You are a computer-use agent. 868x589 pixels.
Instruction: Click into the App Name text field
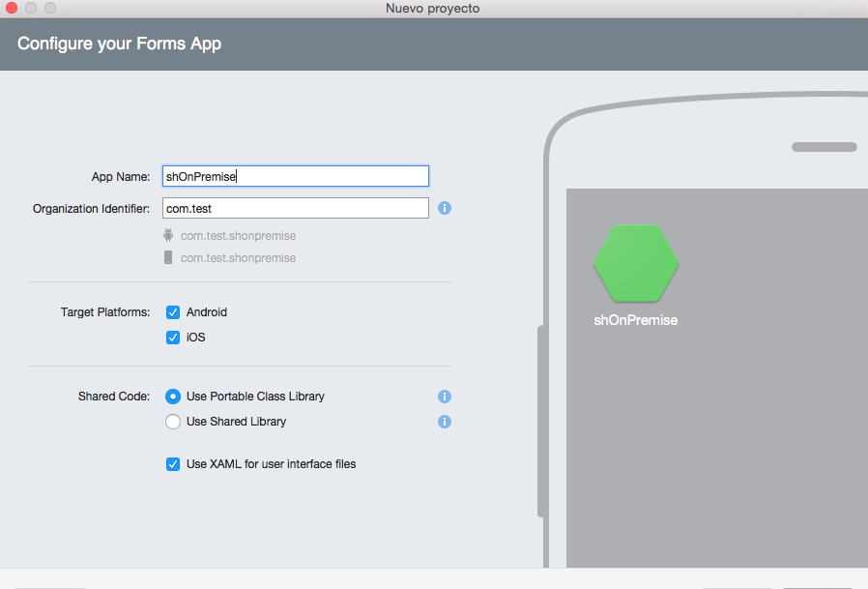[295, 176]
